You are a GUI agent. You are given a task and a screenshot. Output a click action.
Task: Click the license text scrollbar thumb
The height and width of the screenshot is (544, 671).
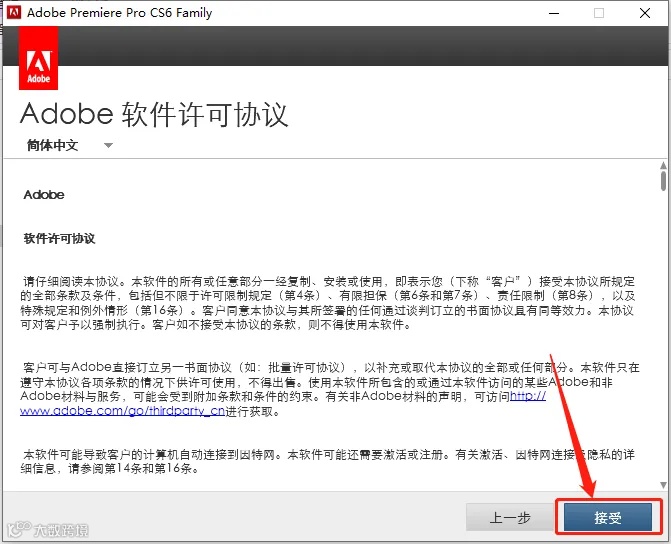click(x=663, y=181)
